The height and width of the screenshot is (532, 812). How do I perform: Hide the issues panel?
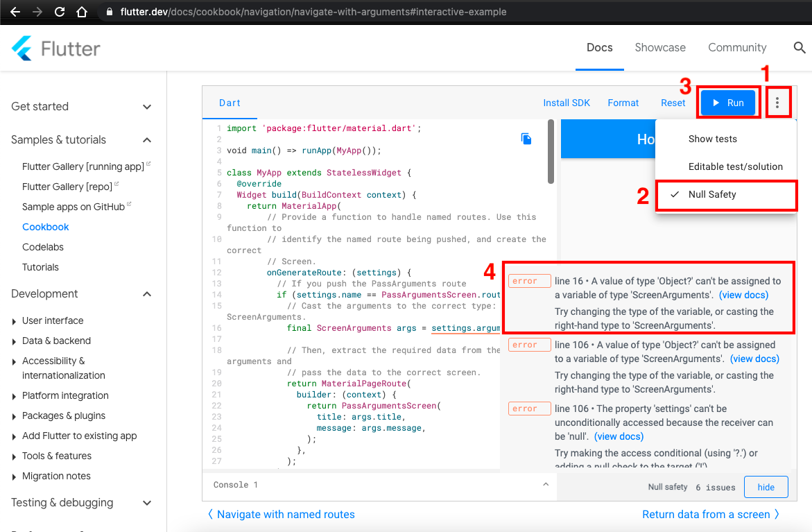coord(766,487)
